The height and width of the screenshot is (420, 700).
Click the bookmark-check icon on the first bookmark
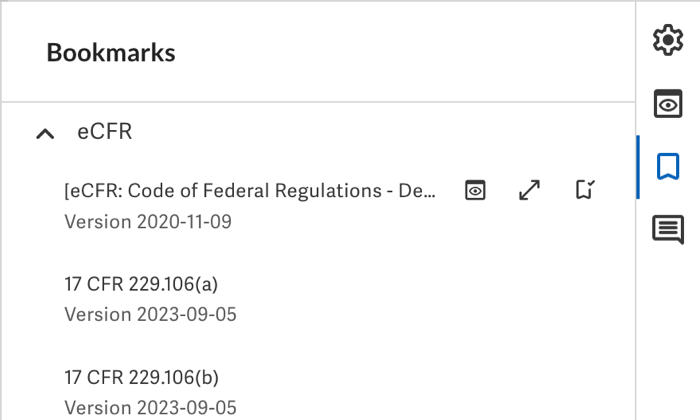pos(585,190)
